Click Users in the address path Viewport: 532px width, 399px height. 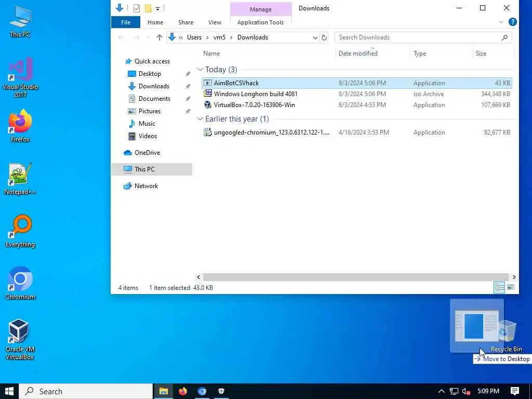point(194,37)
